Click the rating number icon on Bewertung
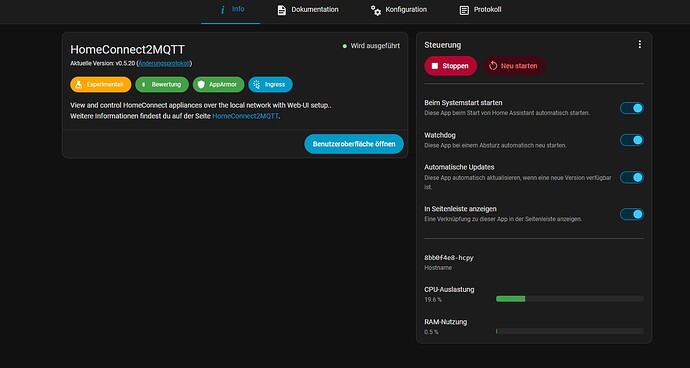 (x=143, y=85)
